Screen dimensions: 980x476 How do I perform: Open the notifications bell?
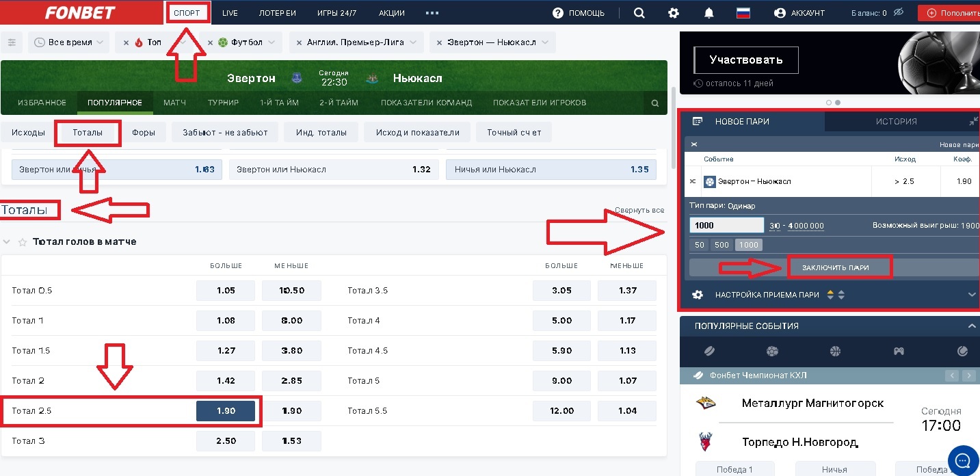click(x=709, y=13)
